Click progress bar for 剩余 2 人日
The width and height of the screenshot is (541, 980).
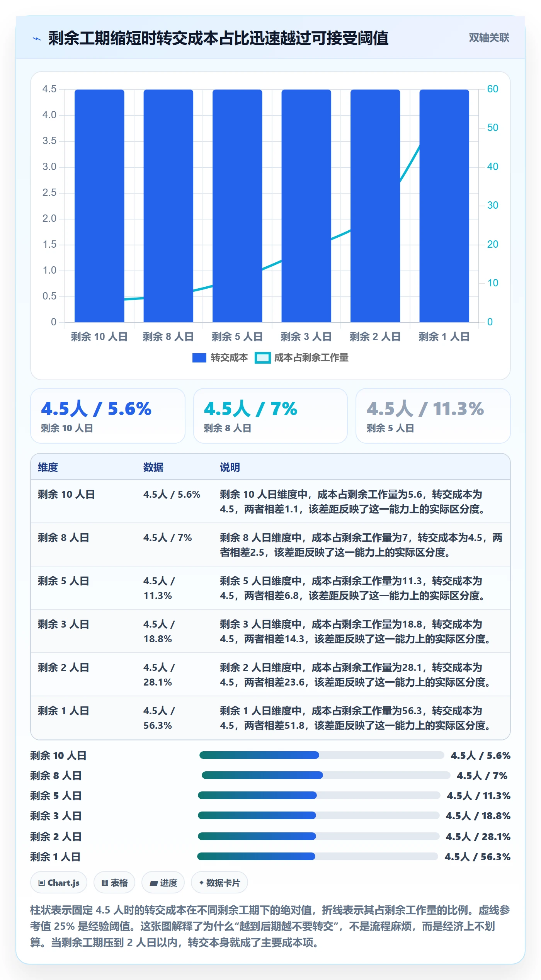click(318, 836)
